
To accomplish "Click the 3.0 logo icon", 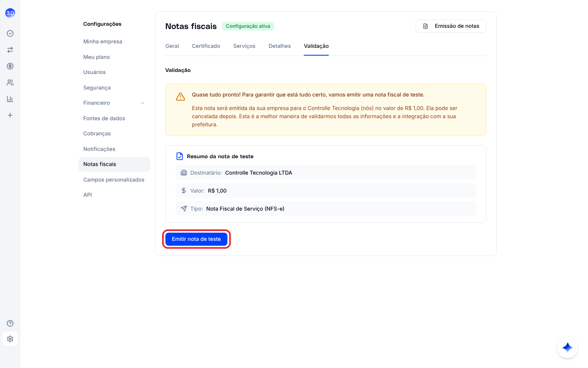I will (10, 13).
